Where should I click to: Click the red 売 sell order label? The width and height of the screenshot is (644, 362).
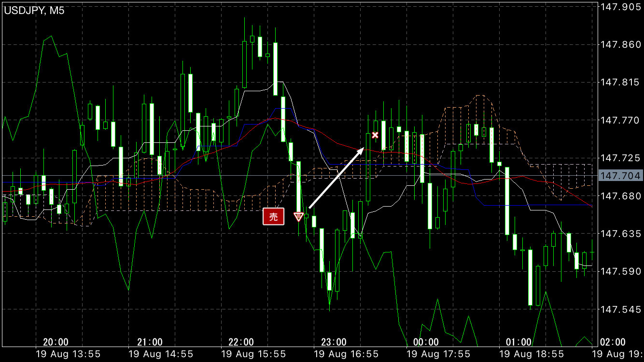pyautogui.click(x=273, y=217)
